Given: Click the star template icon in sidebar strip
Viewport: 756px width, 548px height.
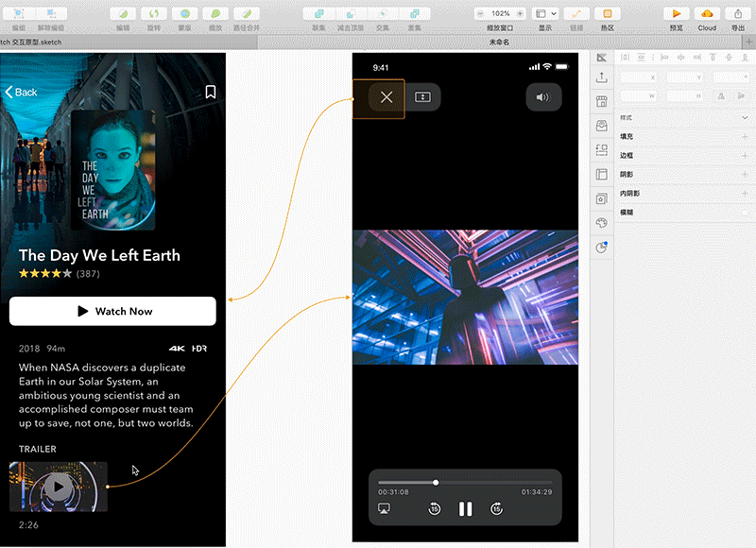Looking at the screenshot, I should tap(601, 198).
